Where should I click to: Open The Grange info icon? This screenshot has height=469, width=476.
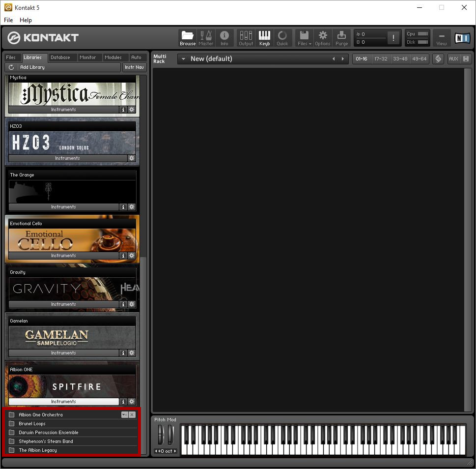(x=123, y=207)
